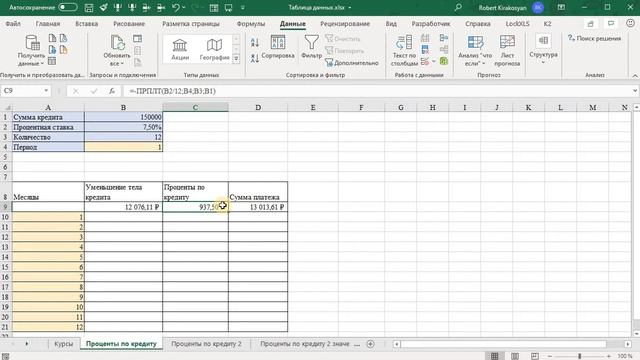Collapse the ribbon chevron
The image size is (640, 360).
click(635, 76)
